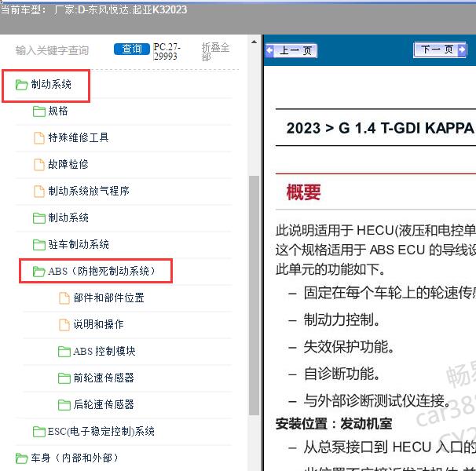Expand the 前轮速传感器 folder icon

click(64, 378)
